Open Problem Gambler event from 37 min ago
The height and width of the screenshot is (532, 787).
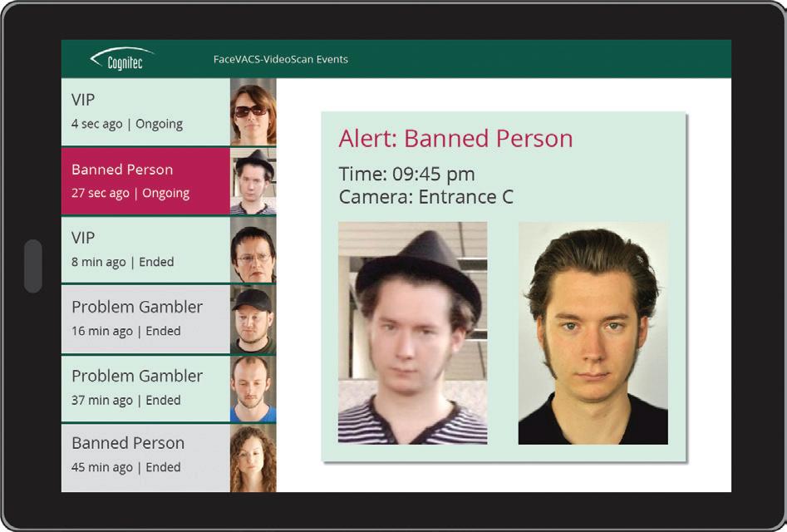(x=169, y=388)
